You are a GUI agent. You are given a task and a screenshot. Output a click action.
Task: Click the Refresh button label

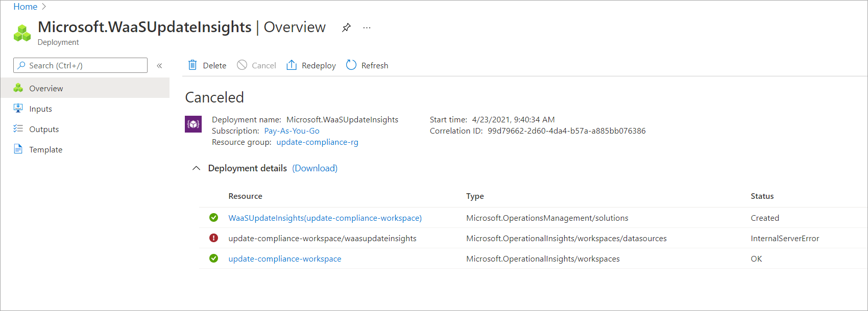(x=375, y=65)
